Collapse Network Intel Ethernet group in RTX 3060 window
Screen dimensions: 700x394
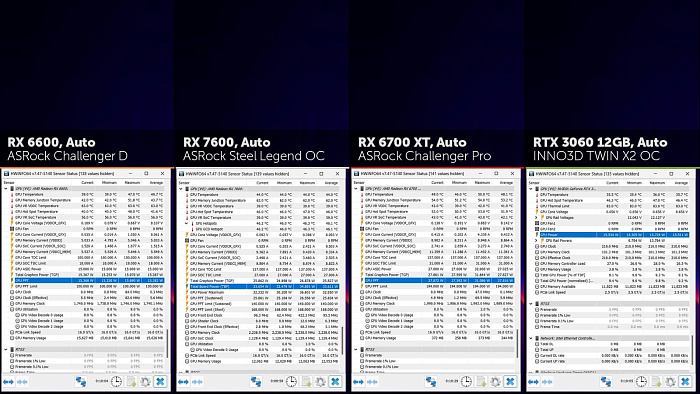point(531,338)
